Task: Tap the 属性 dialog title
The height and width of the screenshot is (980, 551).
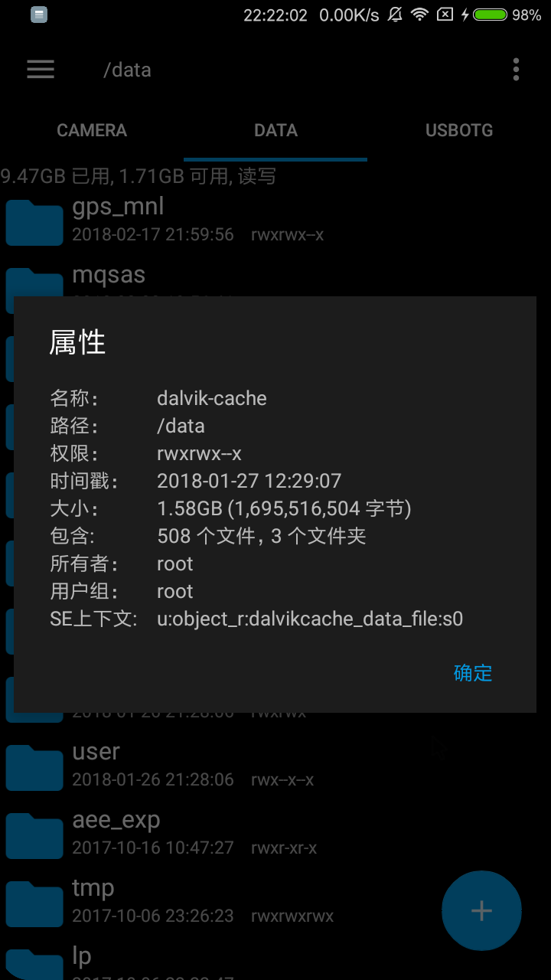Action: pyautogui.click(x=77, y=342)
